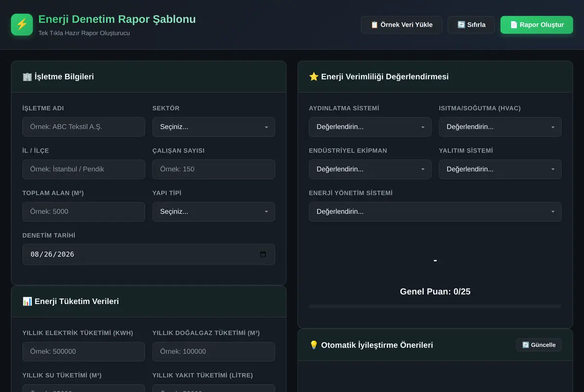Open the Aydınlatma Sistemi rating dropdown
The width and height of the screenshot is (584, 392).
[x=370, y=127]
